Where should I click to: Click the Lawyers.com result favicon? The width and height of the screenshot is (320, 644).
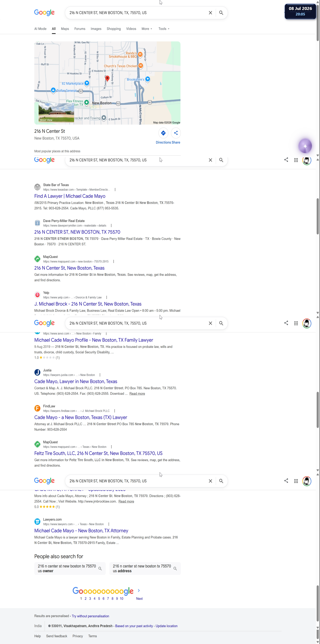[x=37, y=522]
